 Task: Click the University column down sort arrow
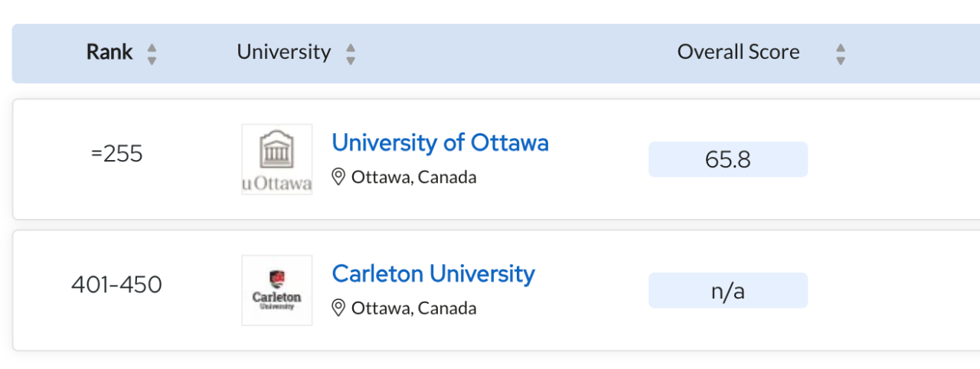(x=351, y=60)
